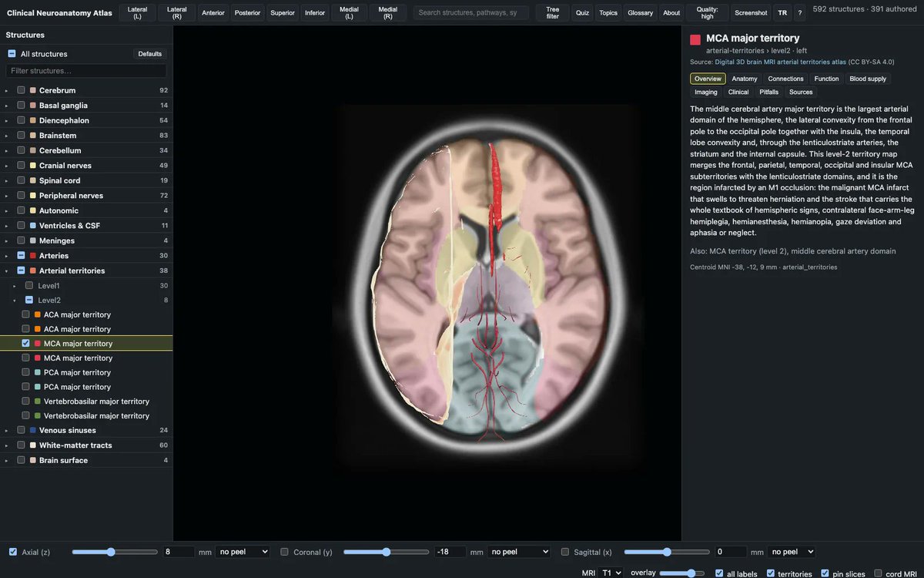This screenshot has height=578, width=924.
Task: Select the Venous sinuses tree row
Action: coord(86,430)
